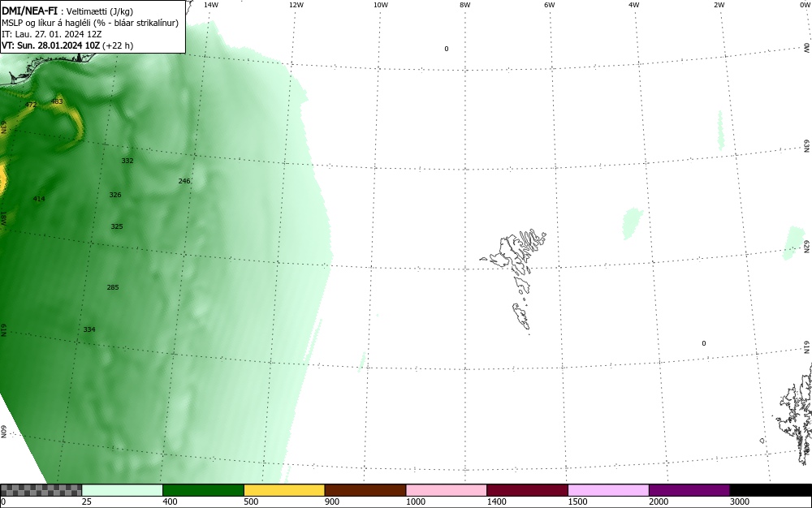The height and width of the screenshot is (508, 812).
Task: Click the MSLP og líkur á hagléli line
Action: (x=90, y=23)
